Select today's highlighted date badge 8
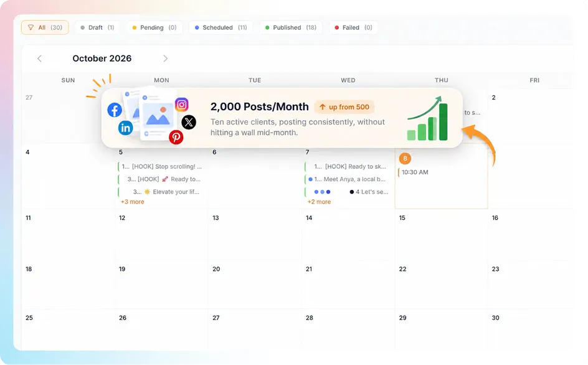 tap(405, 158)
